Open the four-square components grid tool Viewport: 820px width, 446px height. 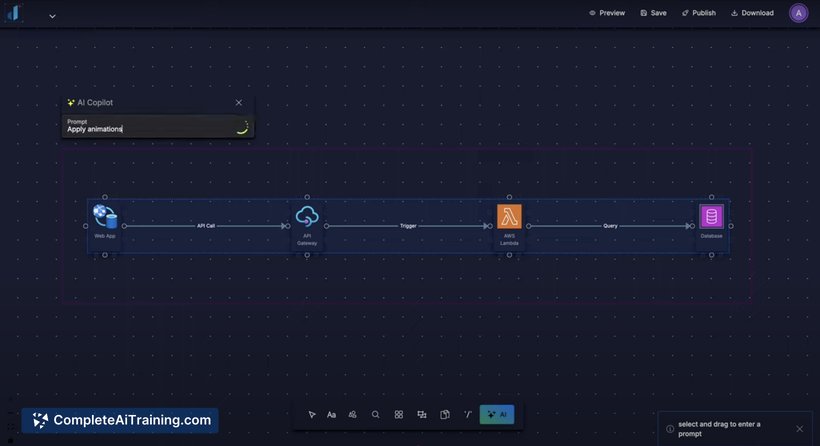tap(398, 415)
